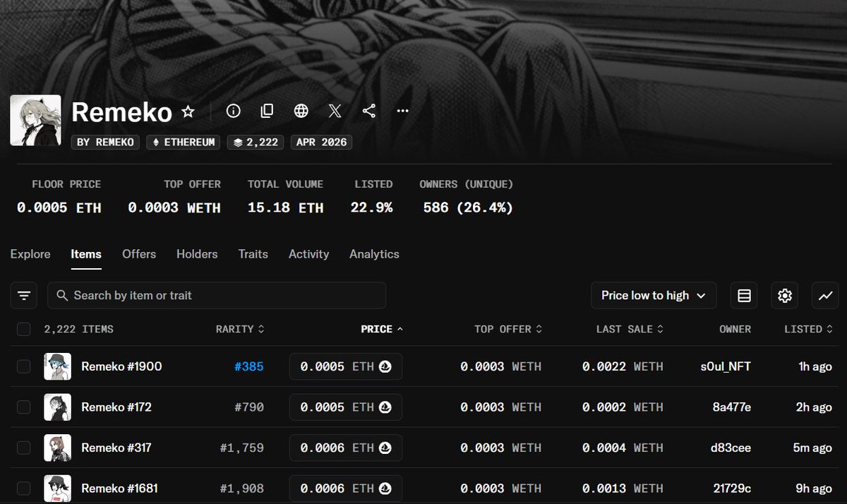Click the 586 (26.4%) owners value

(468, 208)
